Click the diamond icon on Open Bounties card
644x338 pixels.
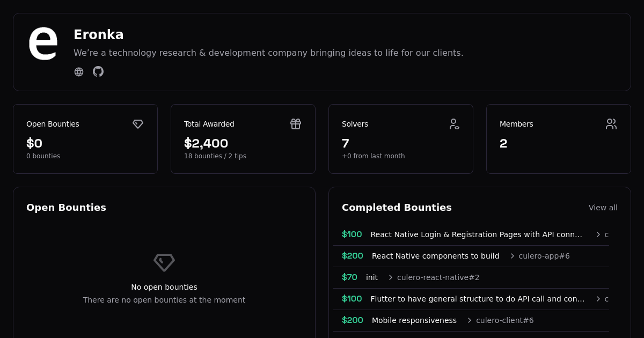pos(138,124)
